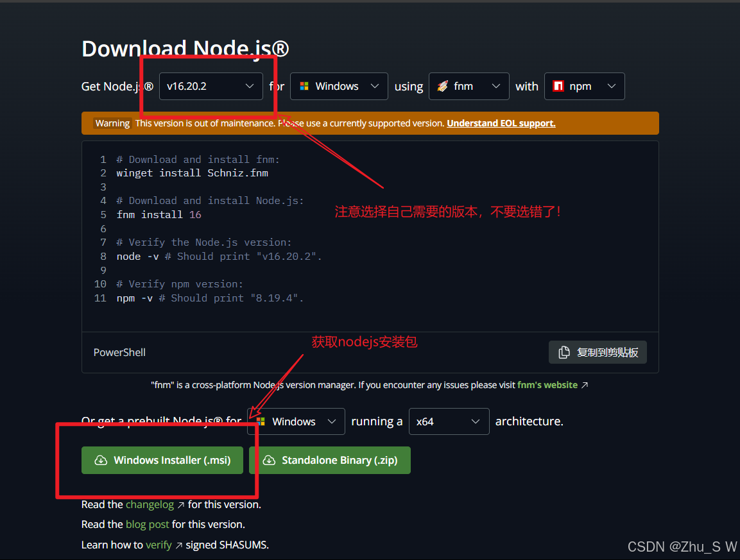Screen dimensions: 740x560
Task: Download the Standalone Binary (.zip)
Action: (330, 460)
